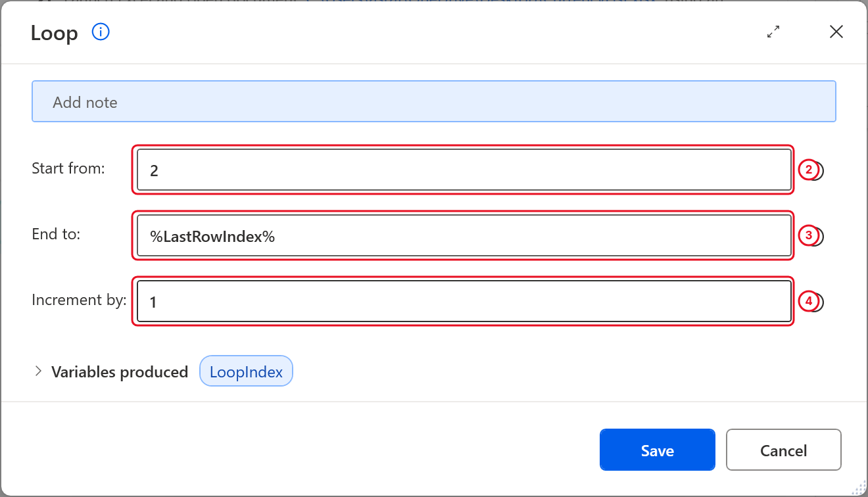Click the red circled number 2 marker
The height and width of the screenshot is (497, 868).
809,170
